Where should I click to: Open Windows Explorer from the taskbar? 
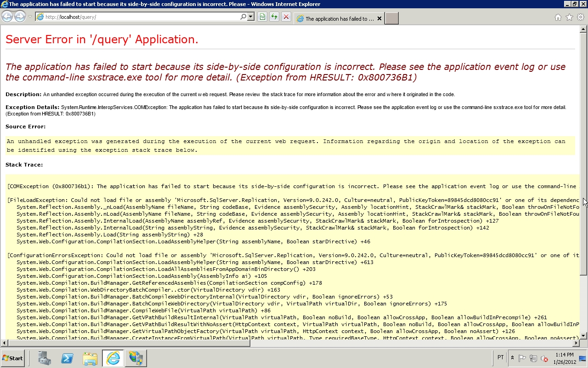coord(90,358)
